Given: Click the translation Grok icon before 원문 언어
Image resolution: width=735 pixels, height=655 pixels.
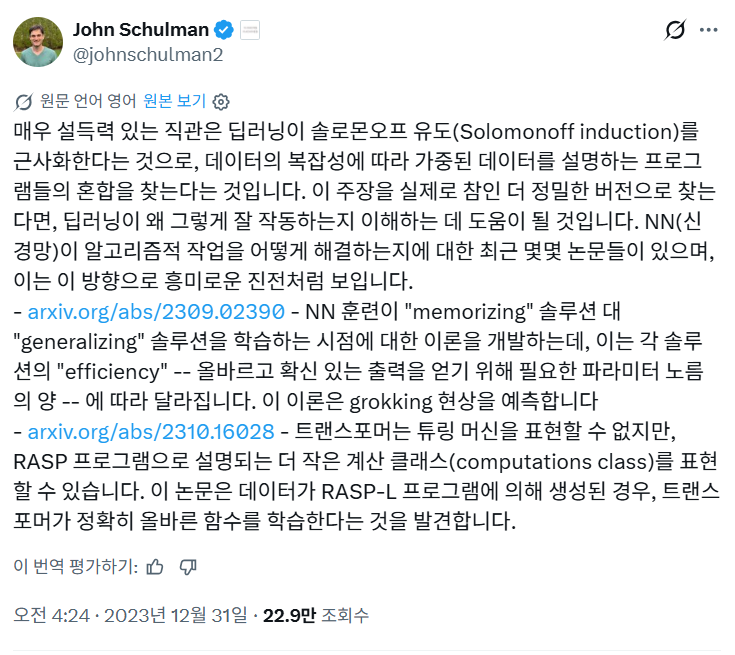Looking at the screenshot, I should (x=25, y=101).
